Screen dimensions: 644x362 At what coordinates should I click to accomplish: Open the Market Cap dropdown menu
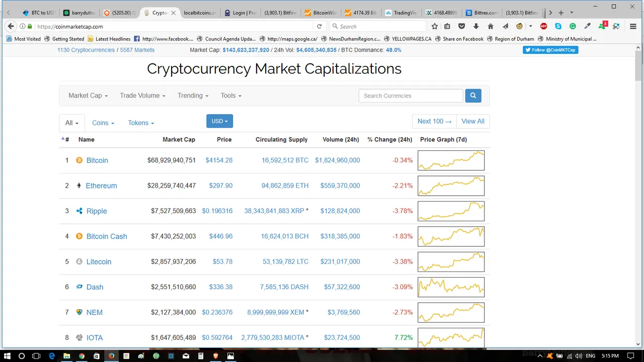tap(88, 96)
